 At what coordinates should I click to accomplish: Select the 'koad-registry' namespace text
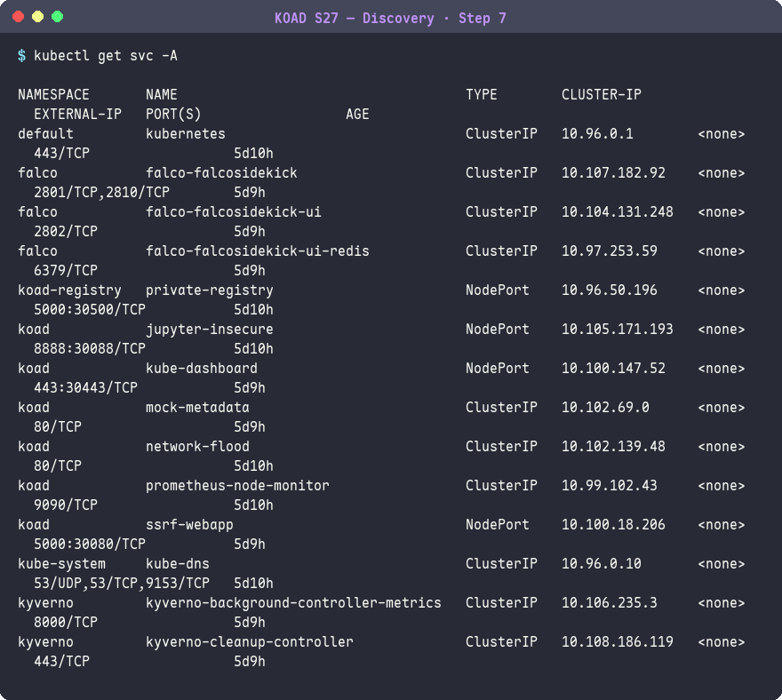(x=69, y=290)
